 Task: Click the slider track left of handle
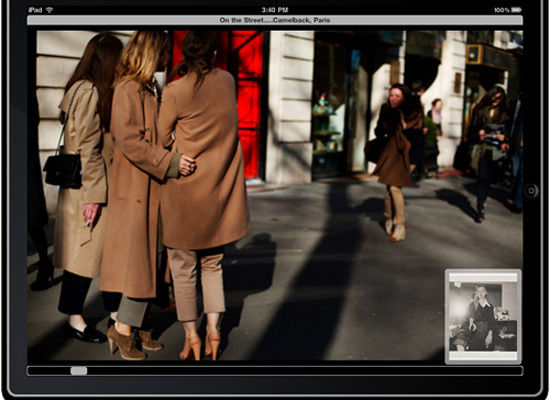[49, 371]
